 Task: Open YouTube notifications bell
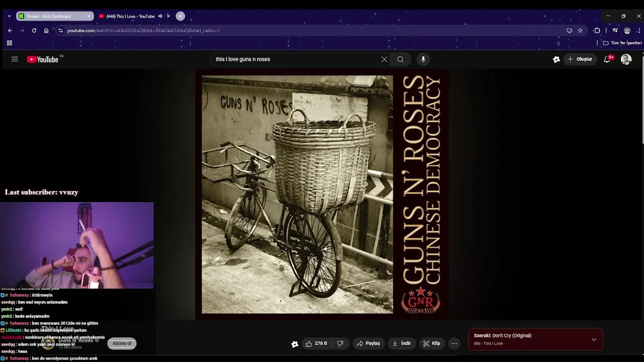(607, 59)
